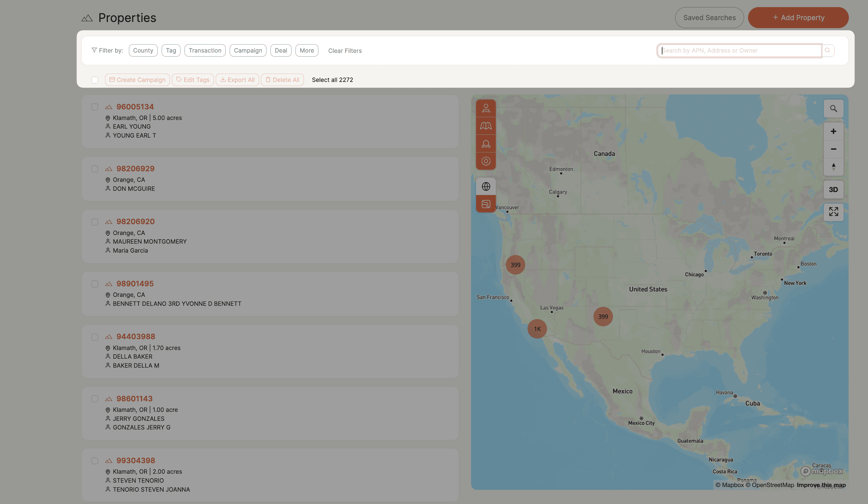Screen dimensions: 868x504
Task: Reset the map compass bearing
Action: click(833, 167)
